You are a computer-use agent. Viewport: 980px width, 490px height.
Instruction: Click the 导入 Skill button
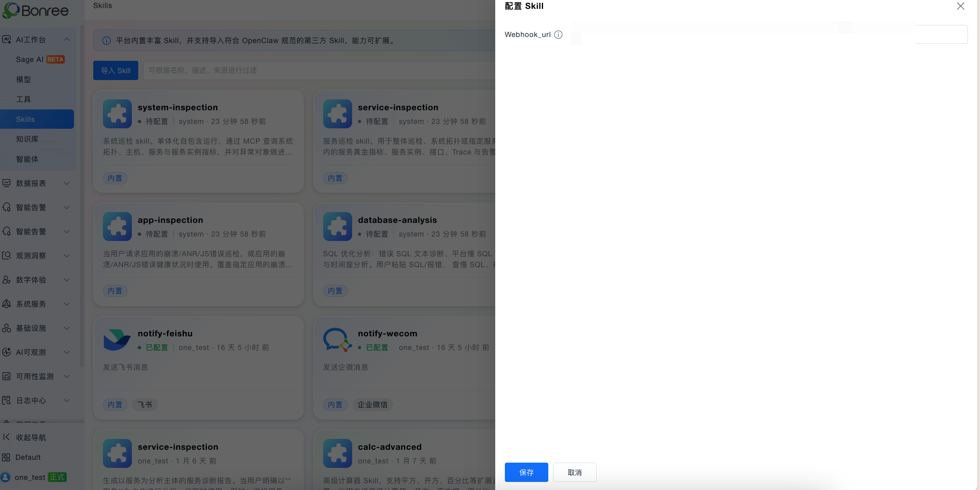click(x=116, y=70)
